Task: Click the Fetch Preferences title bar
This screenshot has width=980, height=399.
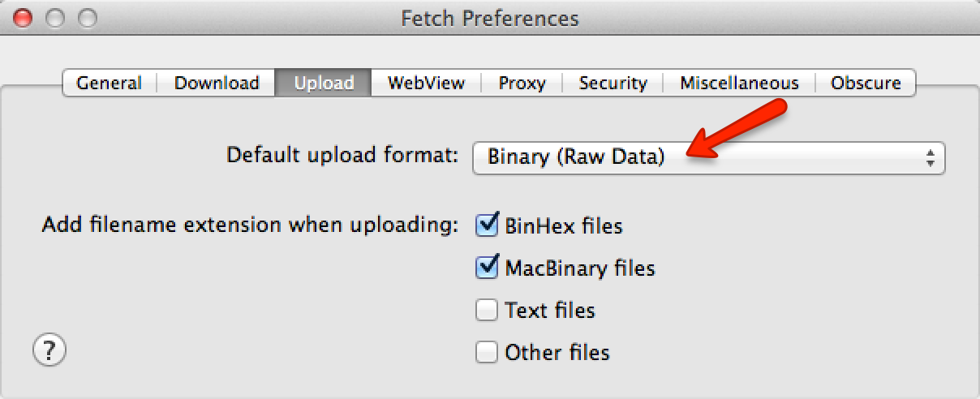Action: pyautogui.click(x=490, y=18)
